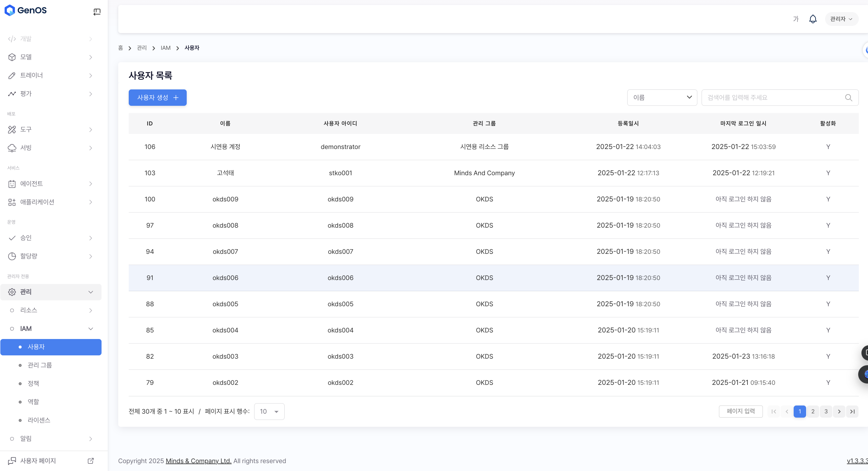Screen dimensions: 868x471
Task: Open rows-per-page dropdown showing 10
Action: point(269,411)
